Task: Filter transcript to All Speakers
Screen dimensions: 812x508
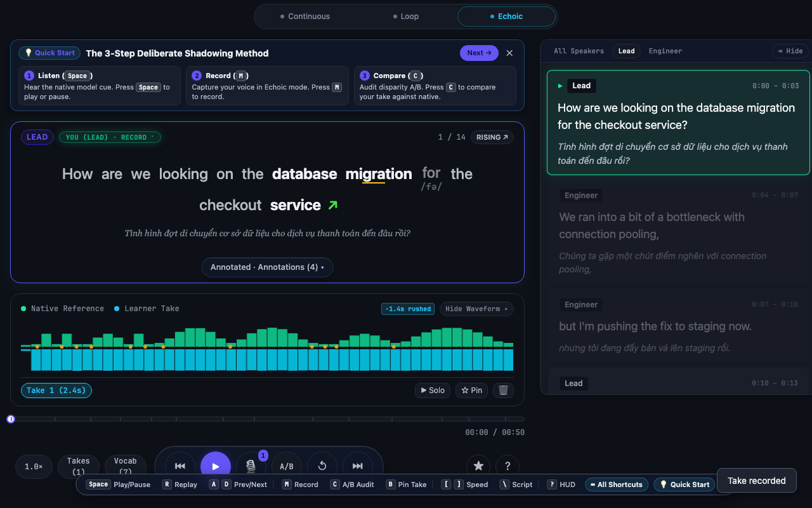Action: [x=579, y=51]
